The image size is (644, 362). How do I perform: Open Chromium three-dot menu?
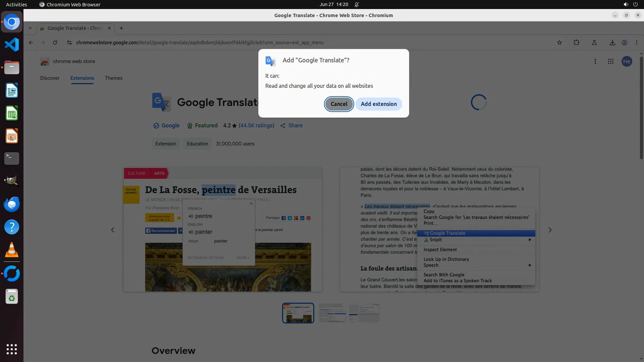pyautogui.click(x=636, y=43)
